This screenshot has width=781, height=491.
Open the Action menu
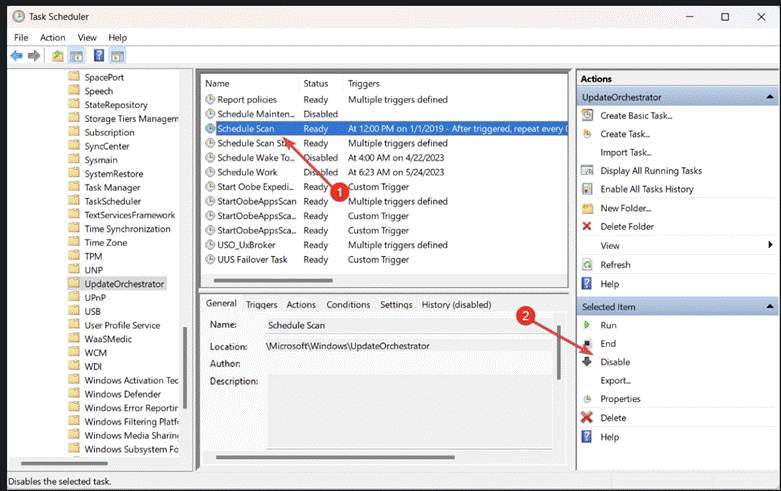(x=53, y=38)
